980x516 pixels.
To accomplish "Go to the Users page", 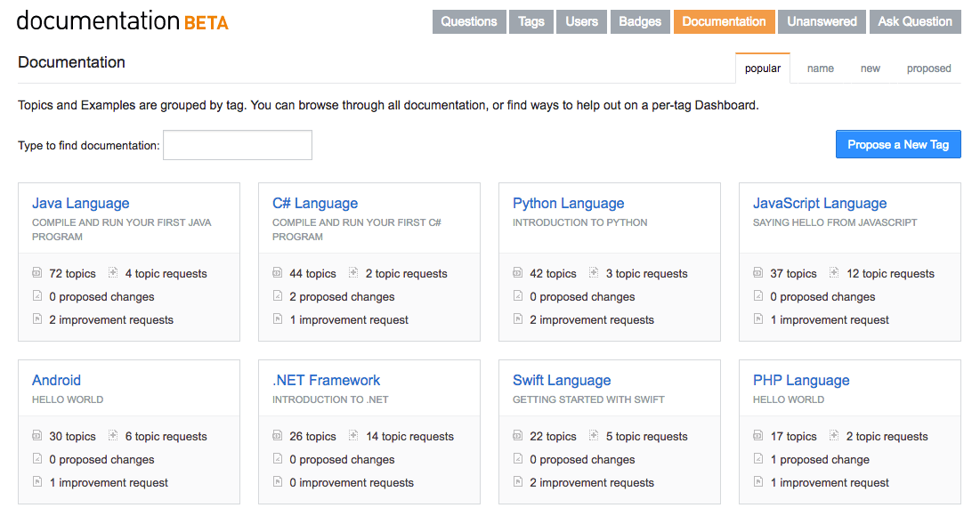I will coord(582,22).
